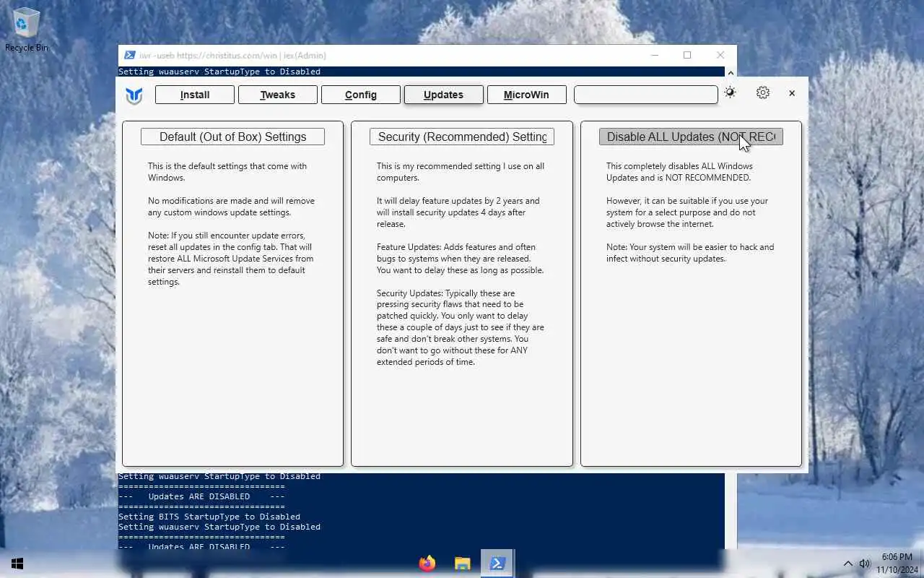
Task: Apply Default (Out of Box) Settings
Action: tap(232, 137)
